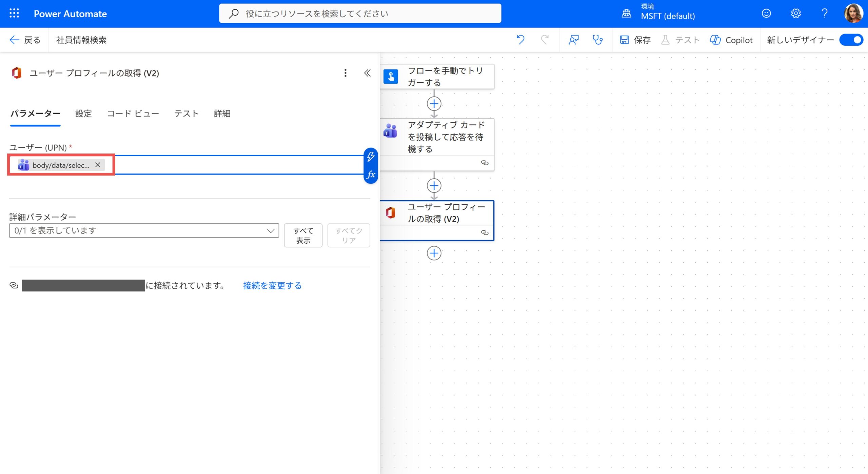The width and height of the screenshot is (868, 474).
Task: Open the app launcher waffle icon
Action: pos(14,14)
